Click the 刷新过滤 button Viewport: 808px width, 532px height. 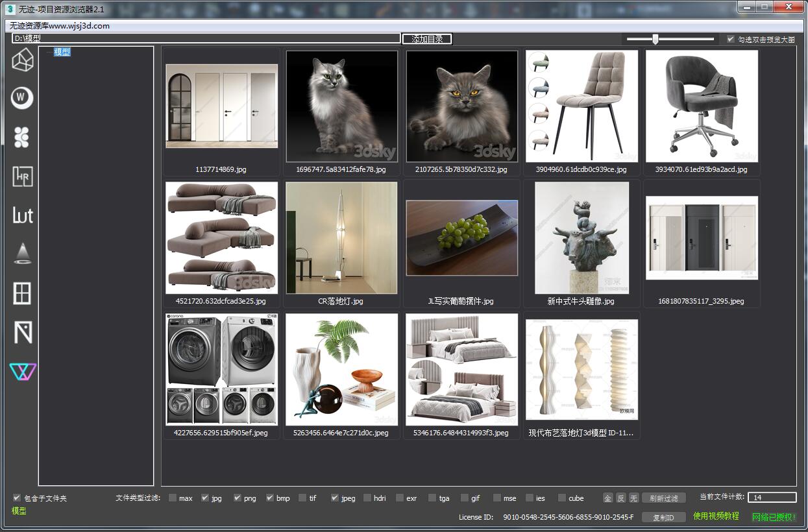click(x=663, y=498)
